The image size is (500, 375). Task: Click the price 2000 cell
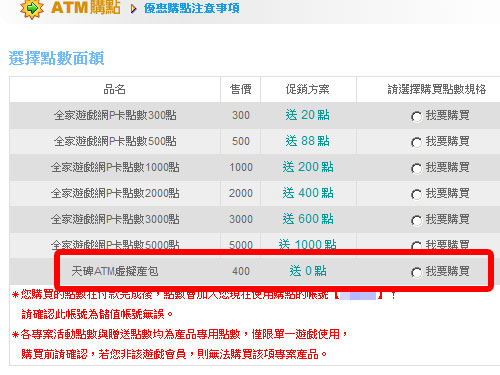coord(241,193)
